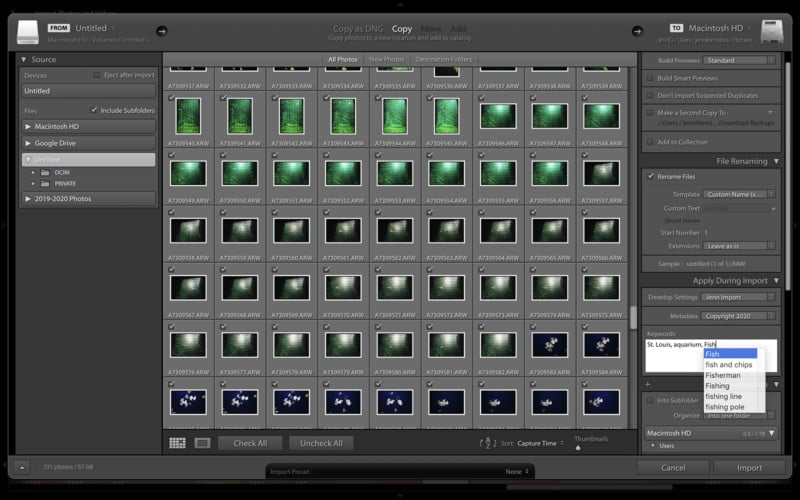Click into the Keywords text field
800x500 pixels.
click(711, 356)
